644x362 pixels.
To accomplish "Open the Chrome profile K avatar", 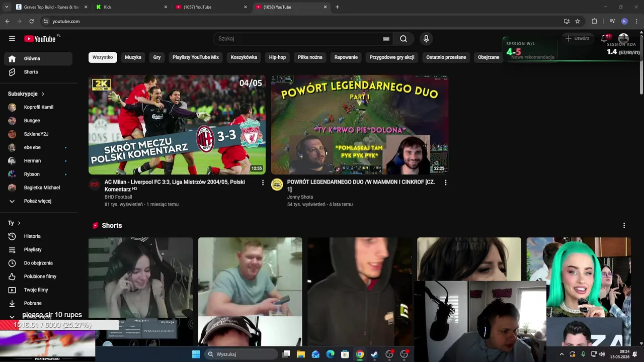I will coord(624,21).
